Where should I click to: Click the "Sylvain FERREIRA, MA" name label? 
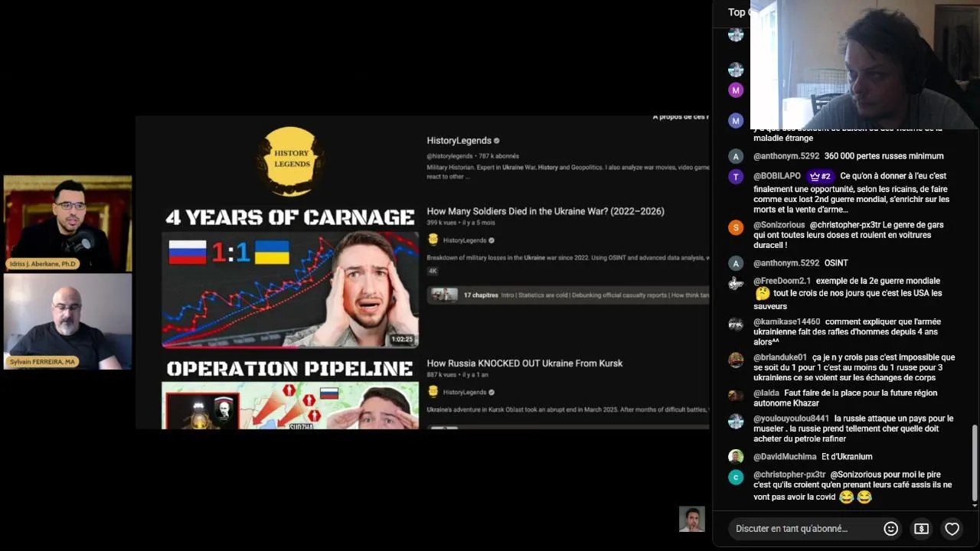(x=43, y=361)
